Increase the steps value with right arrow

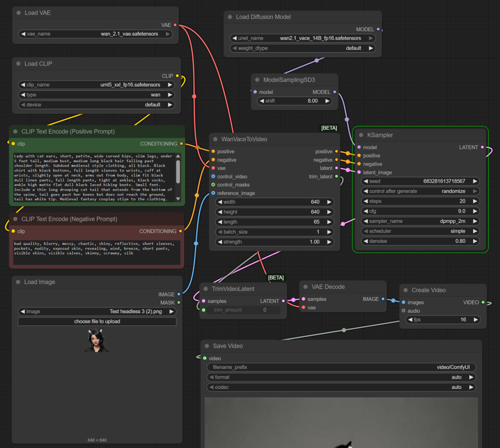(475, 201)
